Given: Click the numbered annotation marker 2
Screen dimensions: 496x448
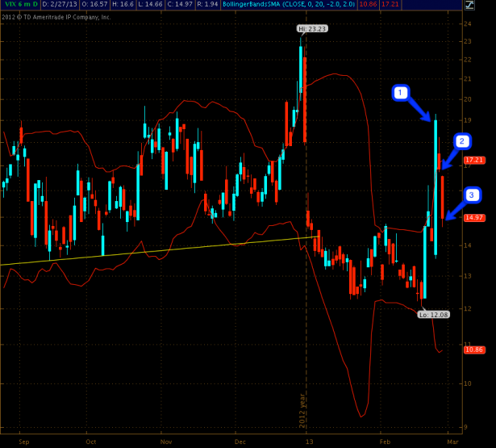Looking at the screenshot, I should (x=462, y=142).
